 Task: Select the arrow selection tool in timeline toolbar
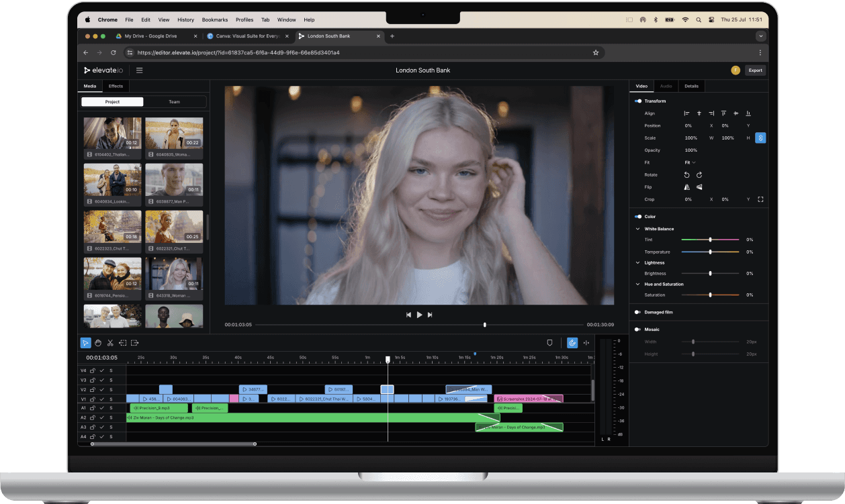click(85, 343)
